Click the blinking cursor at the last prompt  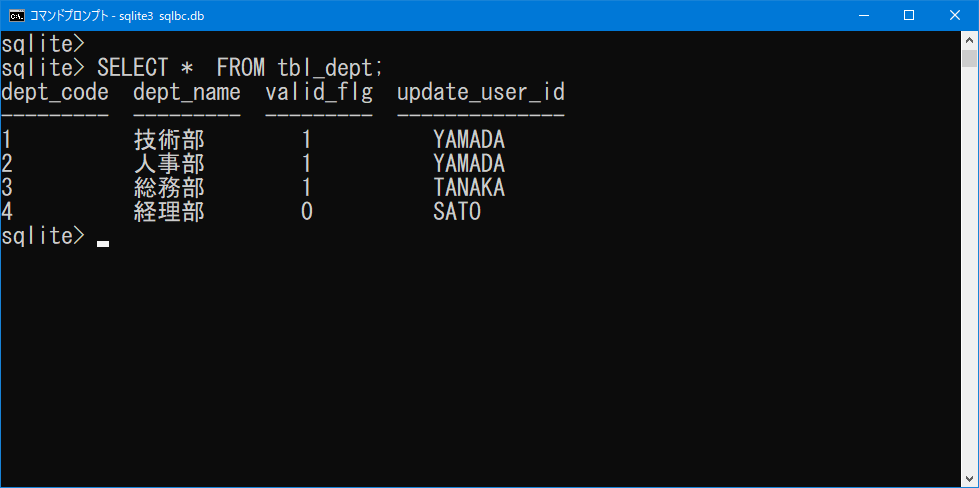point(103,244)
